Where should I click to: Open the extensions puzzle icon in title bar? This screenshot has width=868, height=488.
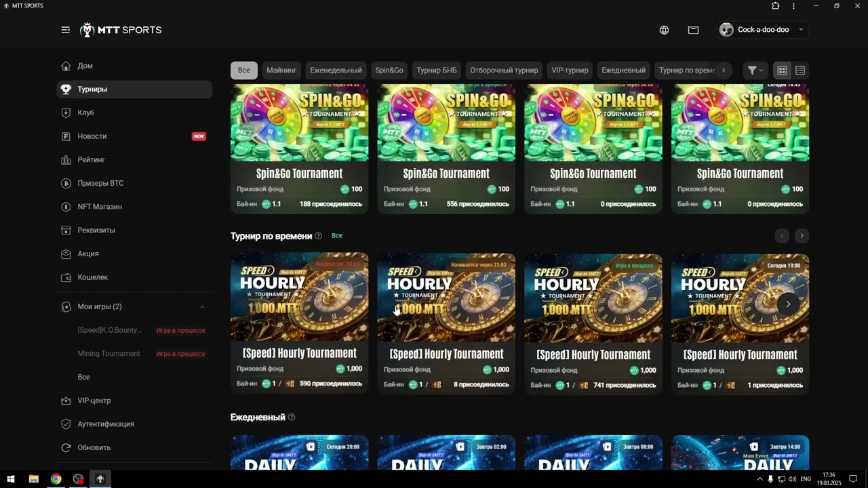[x=776, y=6]
